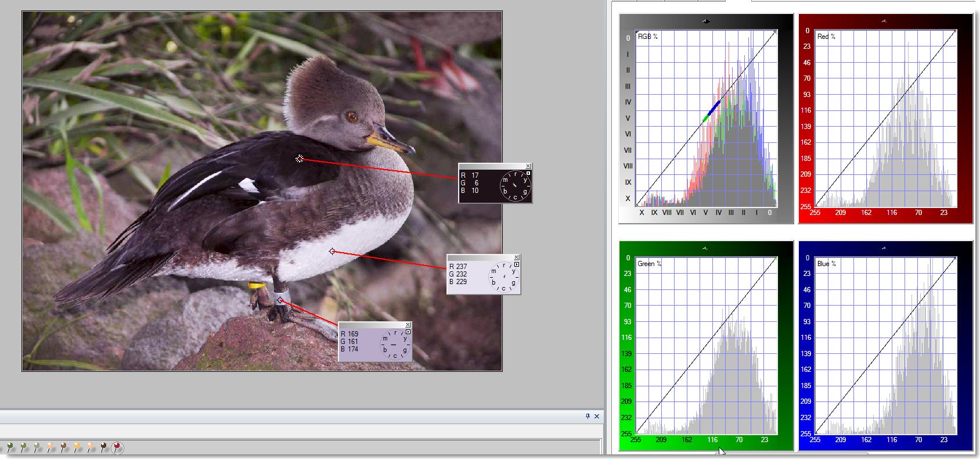The height and width of the screenshot is (459, 980).
Task: Close the leg band sampler readout (R 169)
Action: click(x=408, y=325)
